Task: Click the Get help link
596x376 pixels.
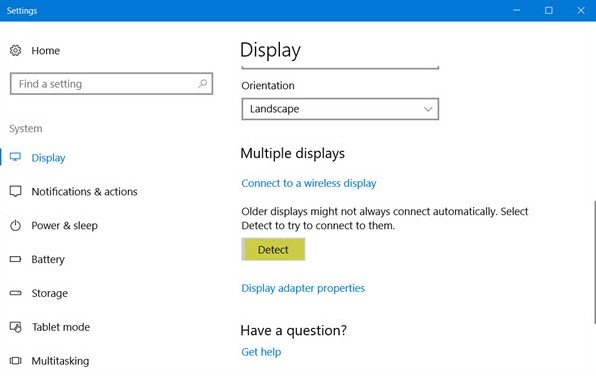Action: [x=261, y=352]
